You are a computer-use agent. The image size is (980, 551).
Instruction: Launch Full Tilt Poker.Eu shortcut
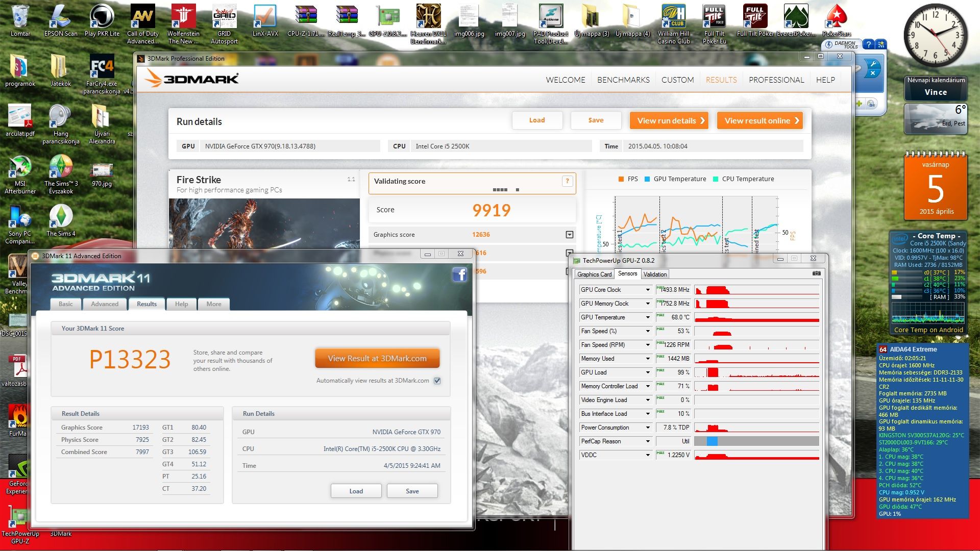[714, 24]
